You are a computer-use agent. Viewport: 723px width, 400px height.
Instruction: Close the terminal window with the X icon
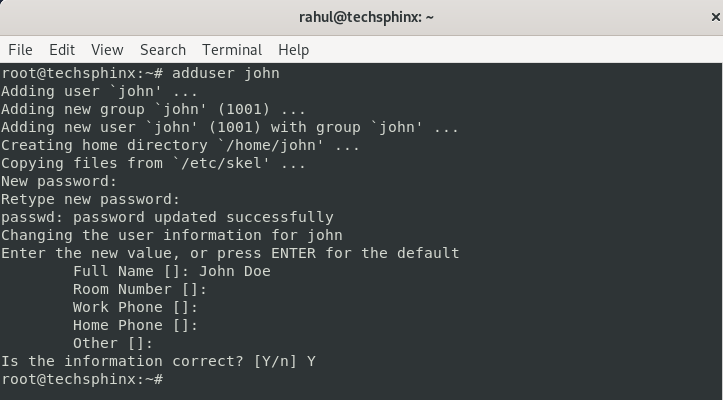(716, 18)
